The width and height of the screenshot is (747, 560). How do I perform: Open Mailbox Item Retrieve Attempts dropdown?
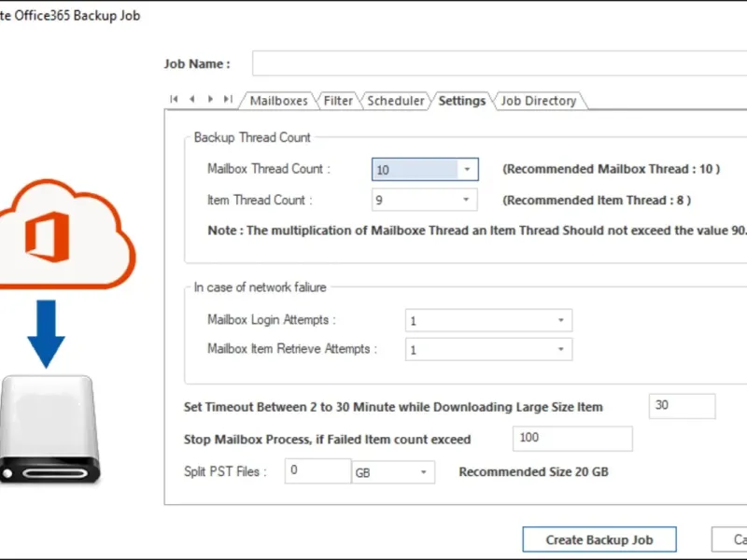click(x=561, y=349)
